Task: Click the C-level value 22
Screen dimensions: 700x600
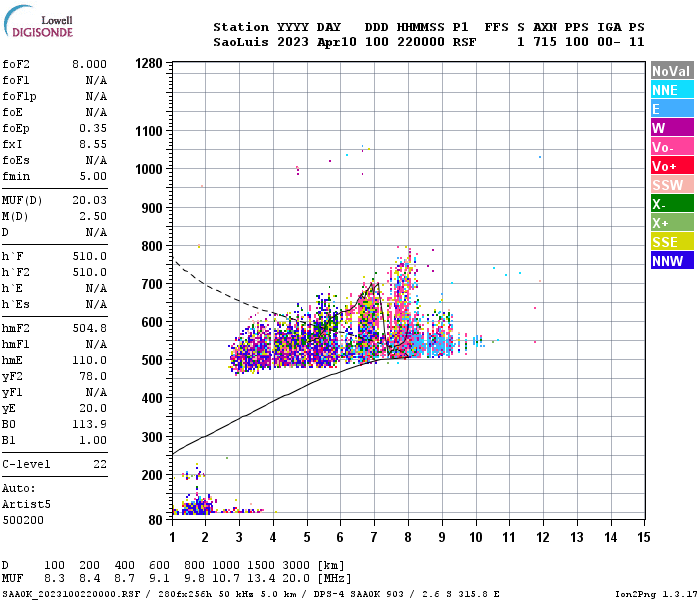Action: (x=100, y=464)
